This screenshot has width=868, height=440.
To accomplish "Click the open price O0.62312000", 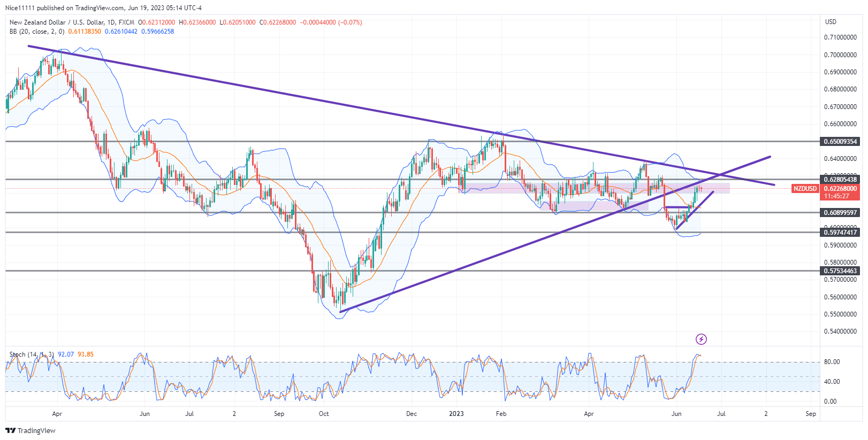I will [x=156, y=22].
